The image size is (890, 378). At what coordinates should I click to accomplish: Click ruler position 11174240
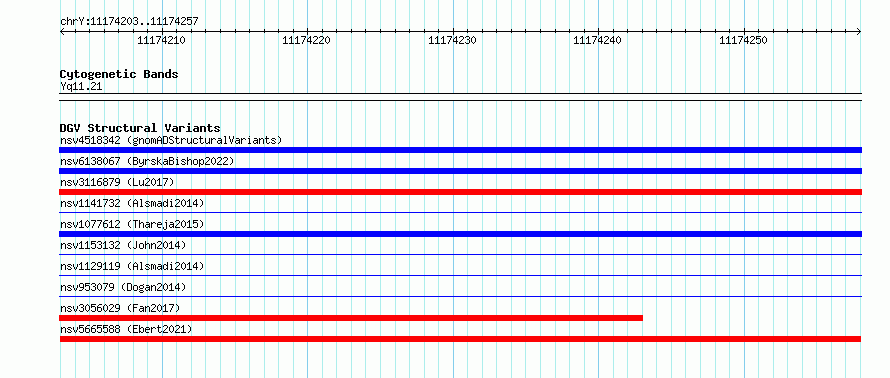coord(598,40)
